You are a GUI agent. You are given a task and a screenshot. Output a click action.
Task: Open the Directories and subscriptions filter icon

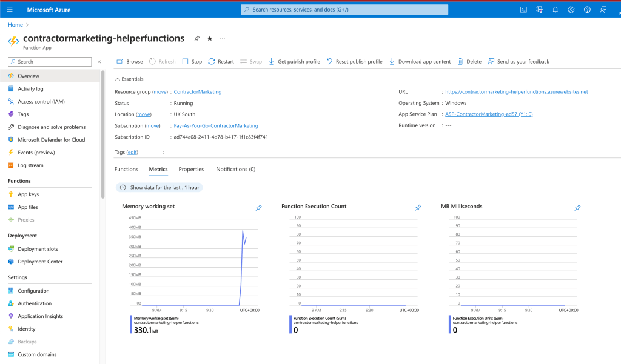(539, 10)
